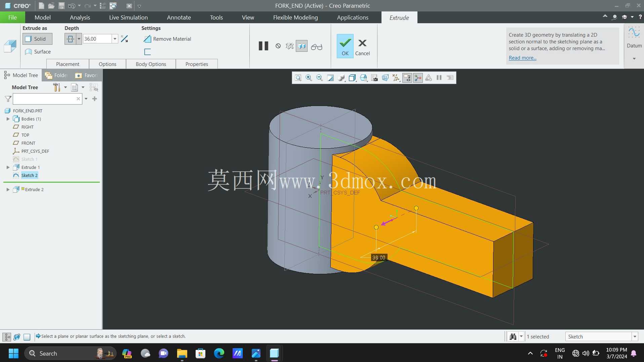Select the No Preview icon
The width and height of the screenshot is (644, 362).
point(278,46)
